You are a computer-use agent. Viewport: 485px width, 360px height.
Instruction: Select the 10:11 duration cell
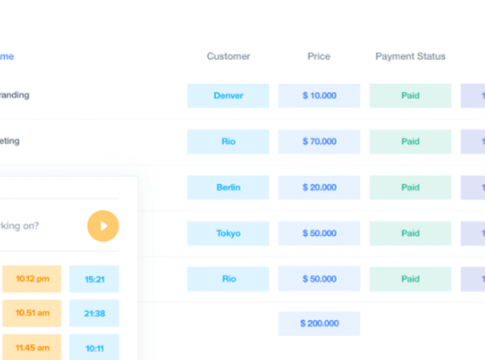coord(94,347)
